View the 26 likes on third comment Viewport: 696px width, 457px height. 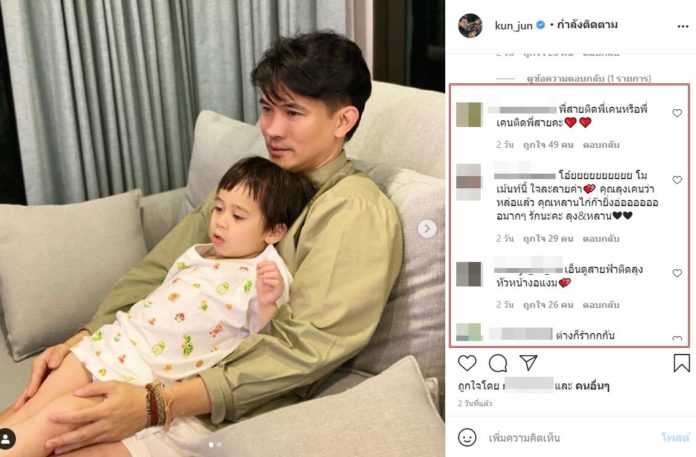pos(548,305)
